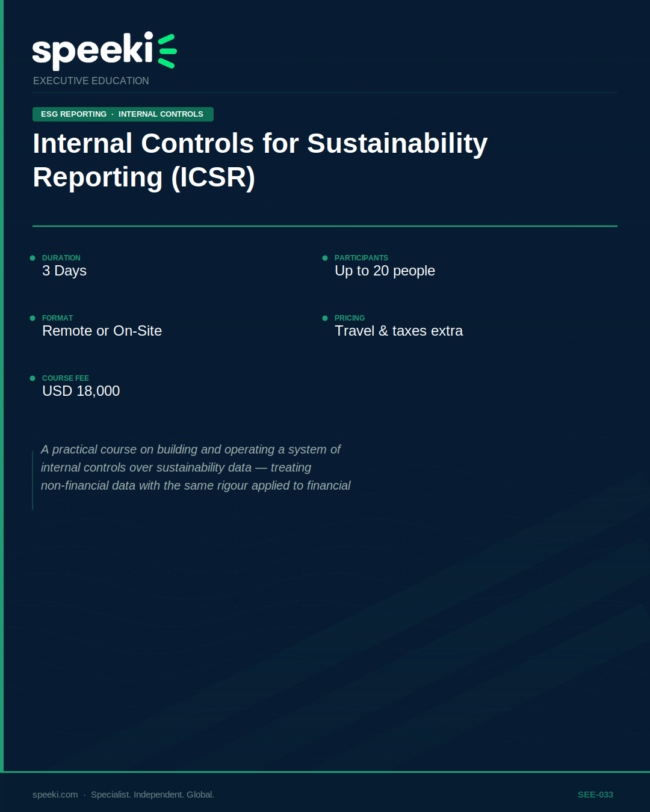Select the course title text
This screenshot has width=650, height=812.
click(260, 160)
